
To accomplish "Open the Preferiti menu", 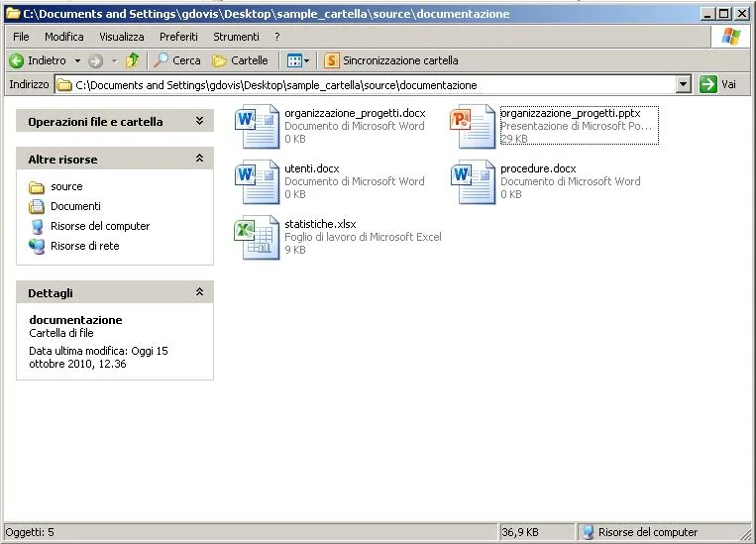I will coord(178,37).
